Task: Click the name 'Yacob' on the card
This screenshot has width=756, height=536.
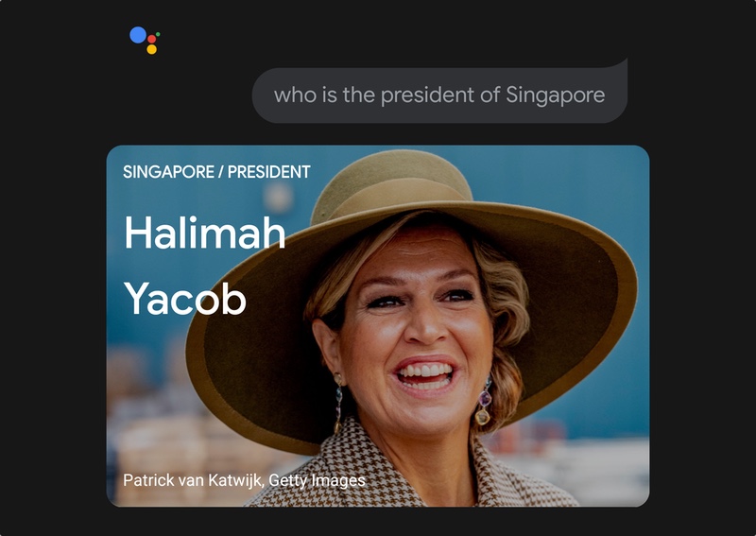Action: (x=185, y=299)
